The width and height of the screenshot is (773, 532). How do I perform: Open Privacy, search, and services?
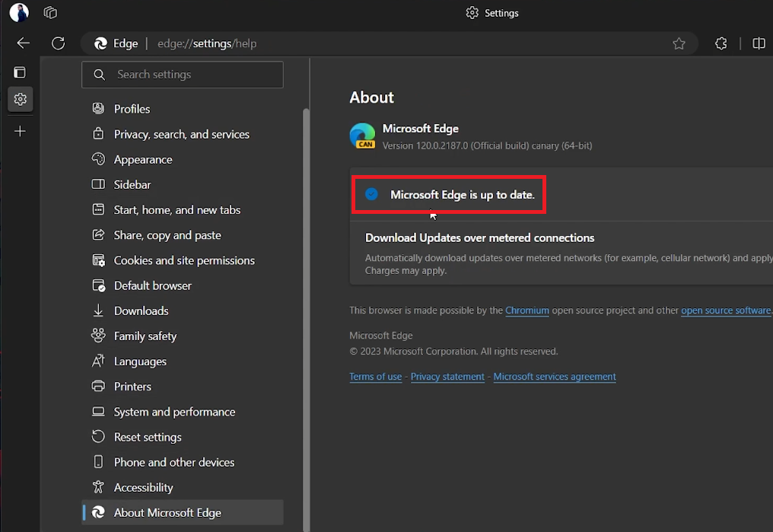coord(183,134)
